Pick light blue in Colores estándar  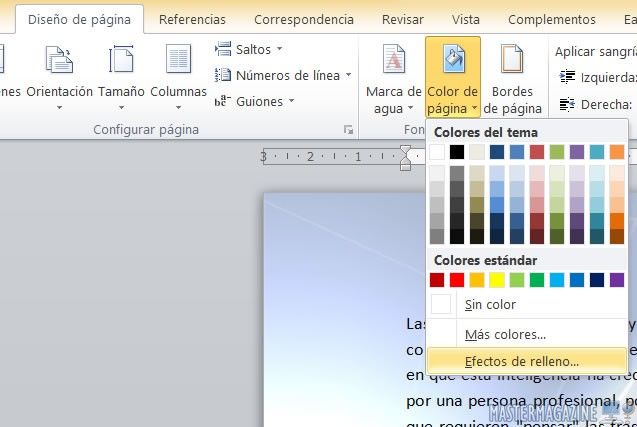tap(557, 280)
